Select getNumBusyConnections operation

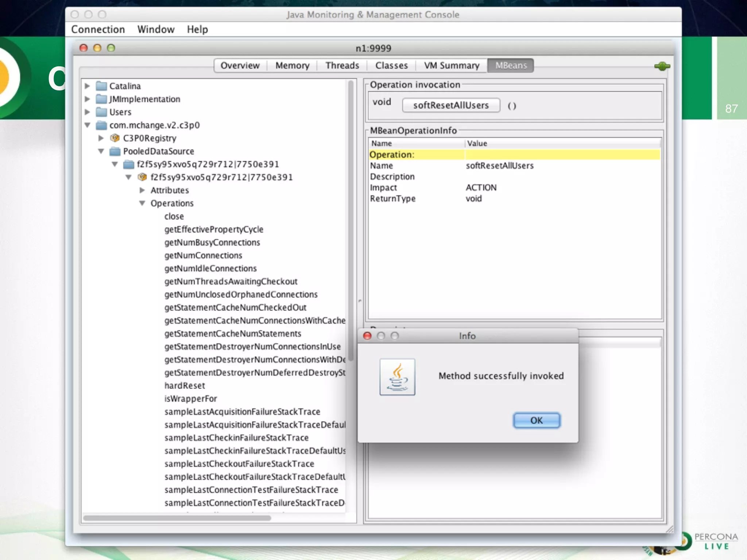(212, 242)
